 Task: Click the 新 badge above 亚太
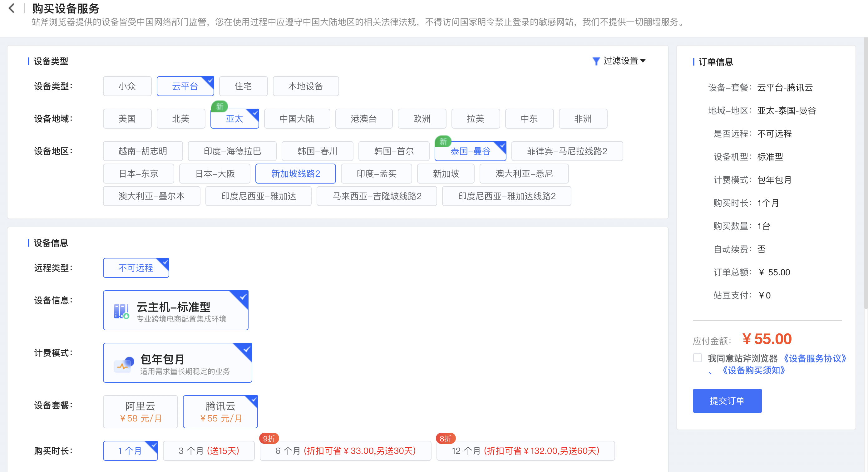pos(220,106)
